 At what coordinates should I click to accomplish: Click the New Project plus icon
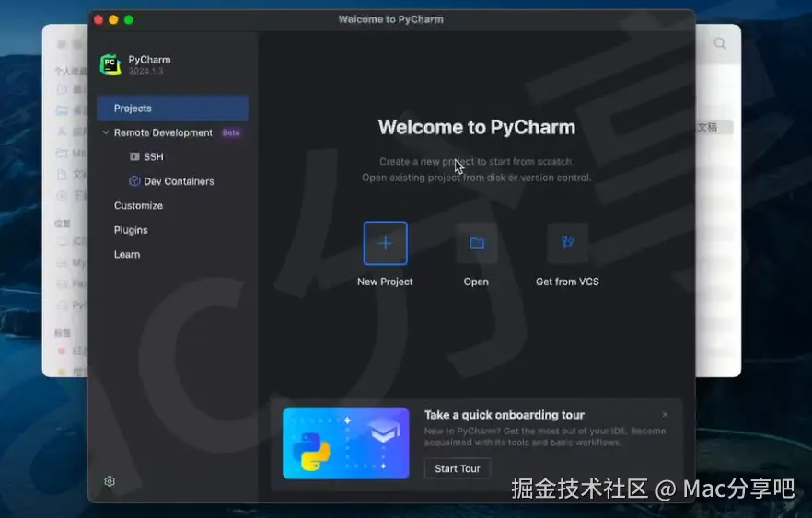click(385, 243)
